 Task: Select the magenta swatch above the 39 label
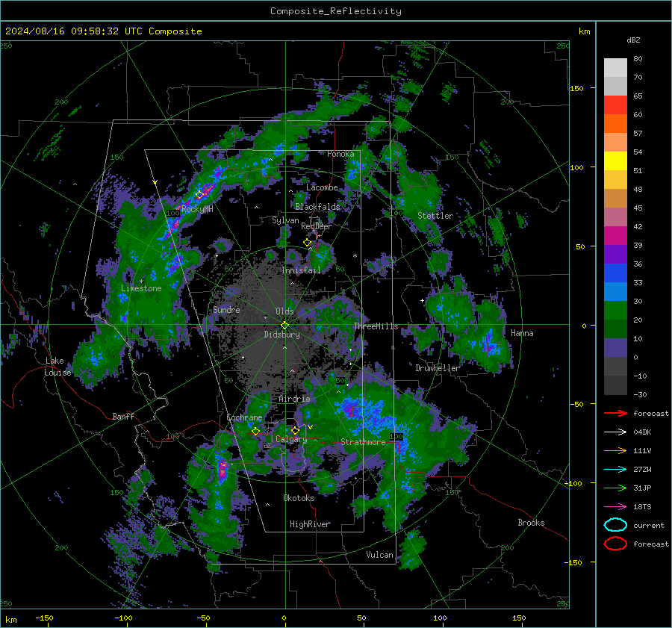click(x=615, y=236)
